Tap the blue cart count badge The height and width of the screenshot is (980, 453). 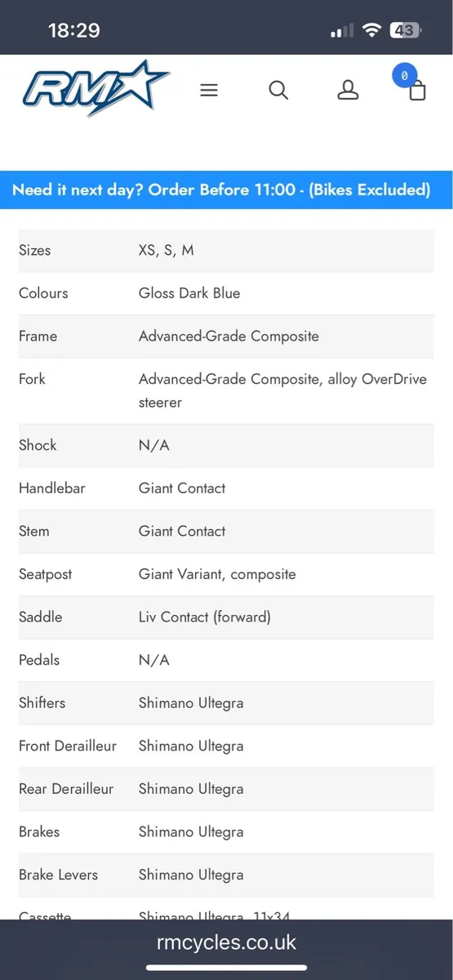click(x=404, y=75)
